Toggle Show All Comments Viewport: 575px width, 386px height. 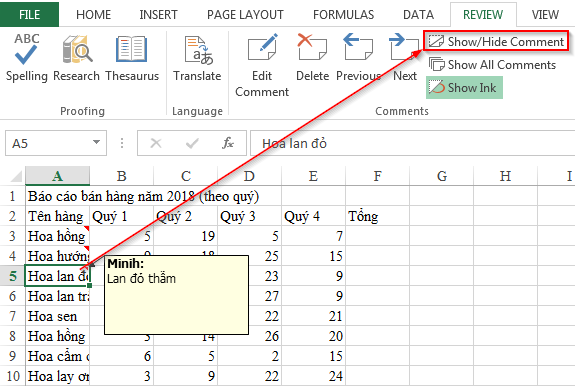click(492, 65)
